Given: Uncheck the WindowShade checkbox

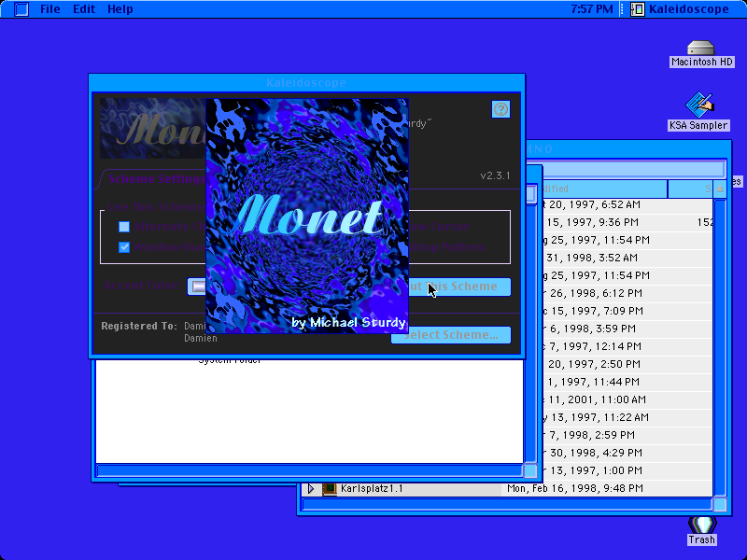Looking at the screenshot, I should pyautogui.click(x=124, y=247).
